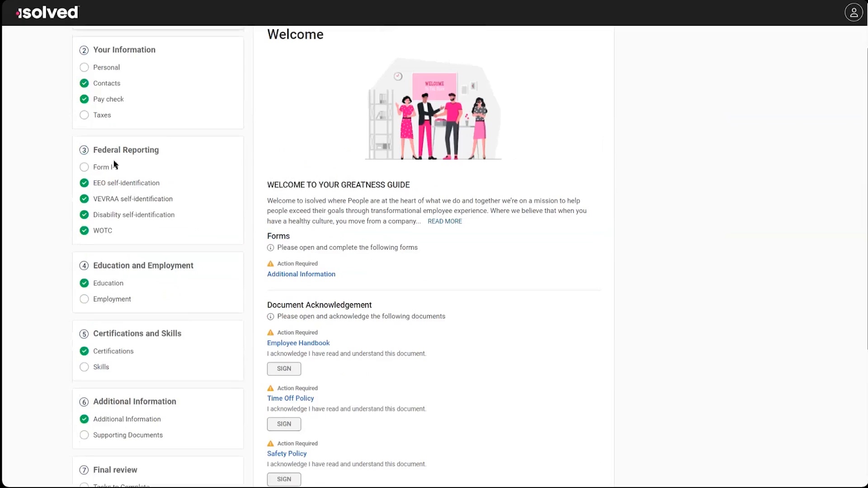868x488 pixels.
Task: Open the user profile icon
Action: [x=854, y=12]
